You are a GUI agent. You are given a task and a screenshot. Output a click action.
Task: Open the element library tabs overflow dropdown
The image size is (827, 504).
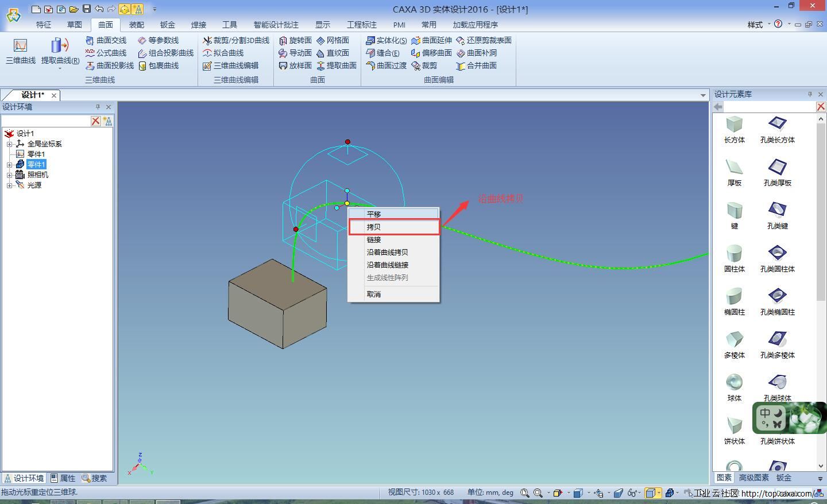point(820,478)
